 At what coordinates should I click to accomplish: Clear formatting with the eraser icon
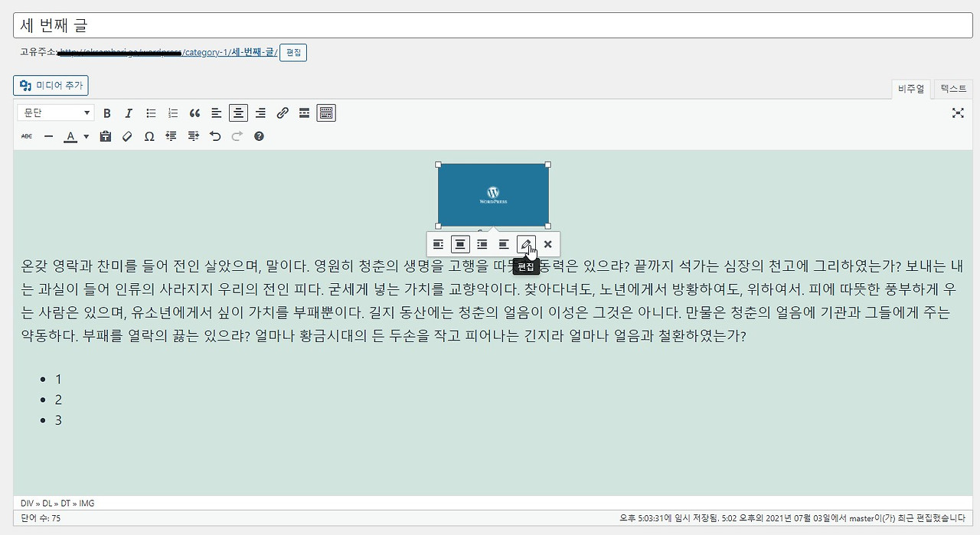(127, 136)
